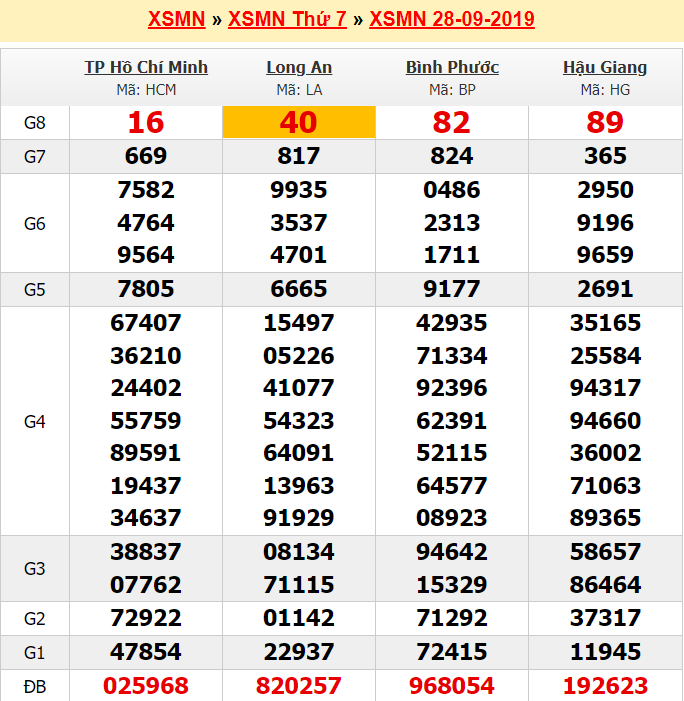The width and height of the screenshot is (684, 701).
Task: Click G3 number 86464
Action: [x=605, y=585]
